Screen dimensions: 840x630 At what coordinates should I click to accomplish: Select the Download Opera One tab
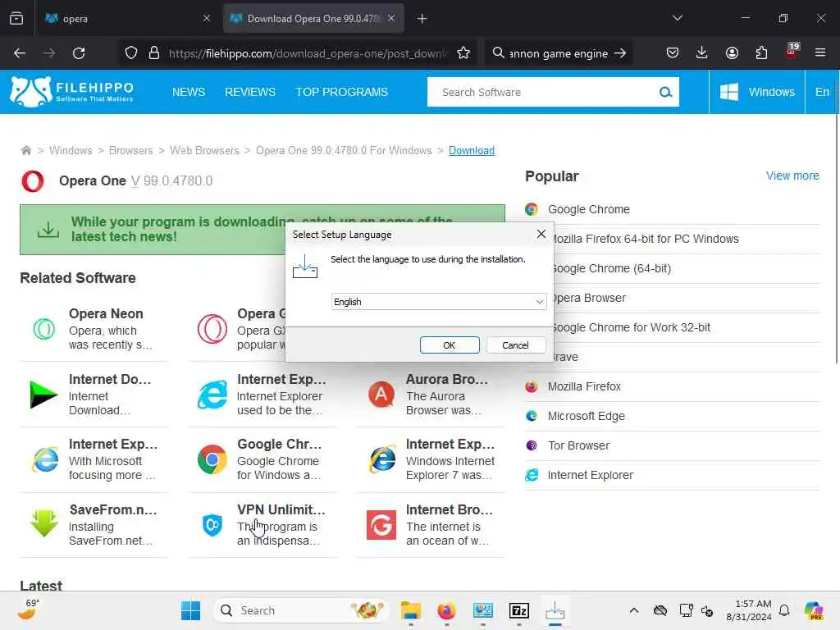(313, 19)
